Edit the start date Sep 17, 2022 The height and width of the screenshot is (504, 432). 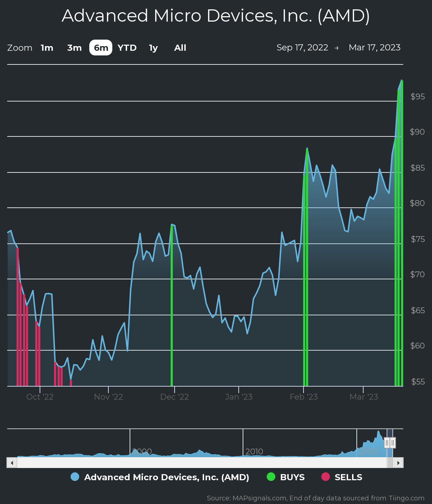tap(302, 48)
